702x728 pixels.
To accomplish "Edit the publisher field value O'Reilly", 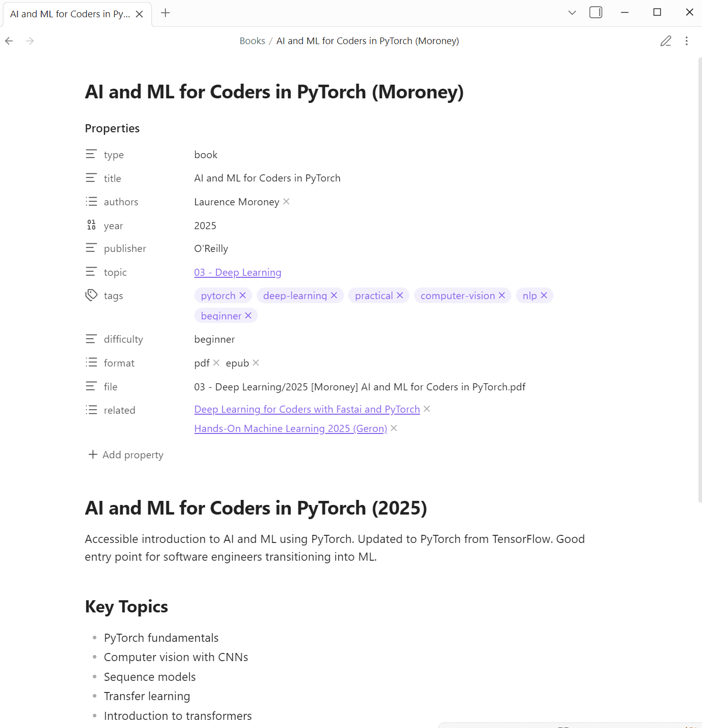I will (x=211, y=249).
